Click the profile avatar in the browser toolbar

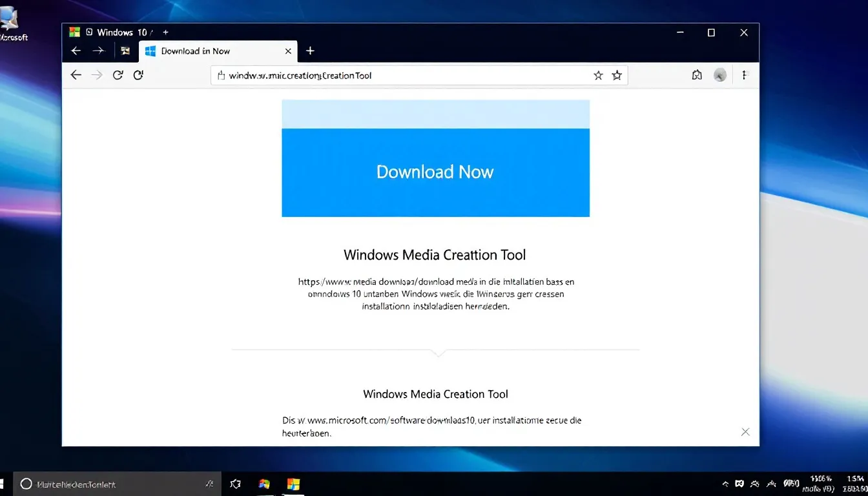(720, 75)
